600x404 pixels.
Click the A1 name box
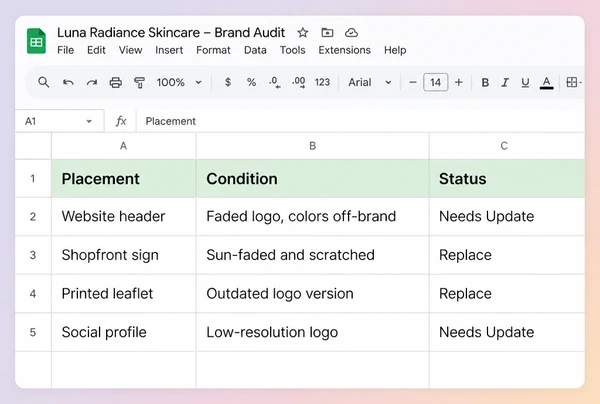(x=59, y=121)
